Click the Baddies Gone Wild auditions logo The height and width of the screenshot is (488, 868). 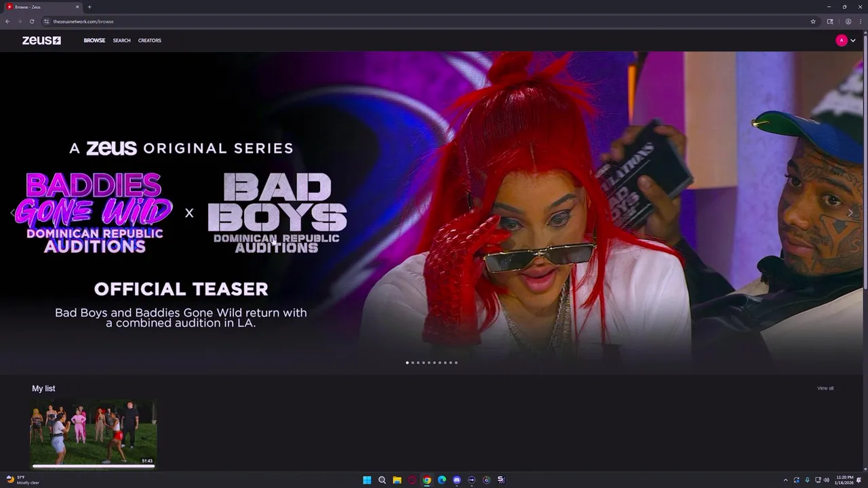click(94, 213)
